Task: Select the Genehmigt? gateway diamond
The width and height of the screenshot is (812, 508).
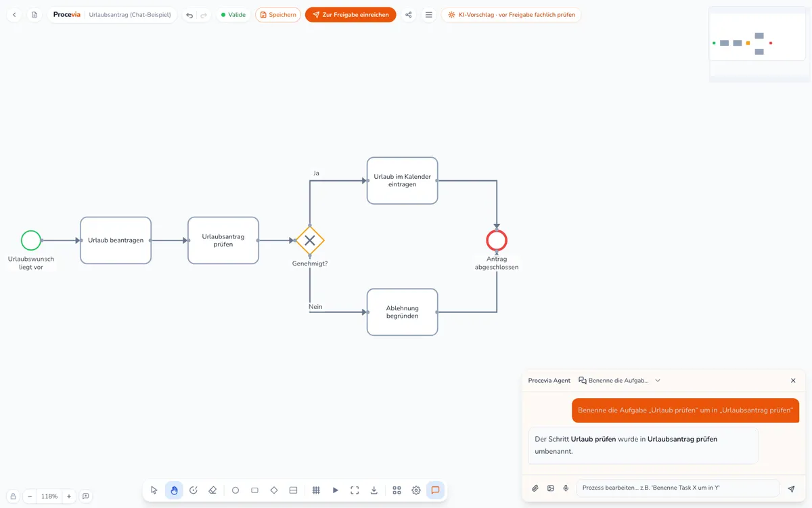Action: [x=310, y=240]
